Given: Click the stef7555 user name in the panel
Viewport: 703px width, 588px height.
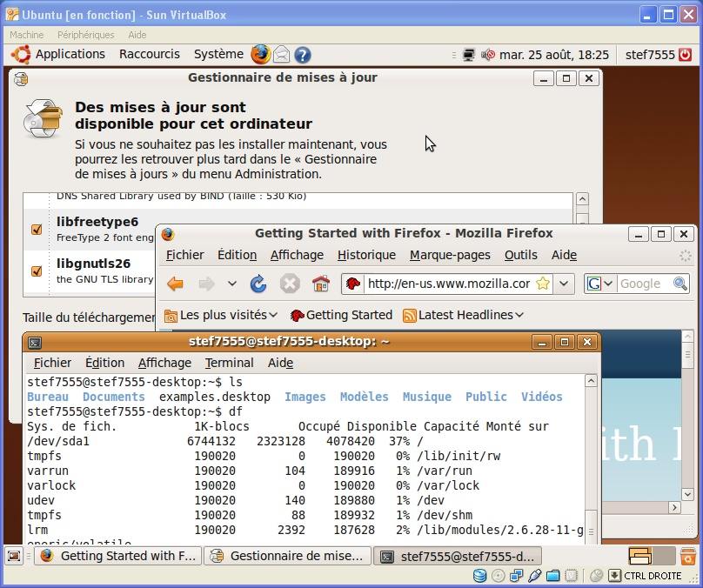Looking at the screenshot, I should click(x=650, y=55).
